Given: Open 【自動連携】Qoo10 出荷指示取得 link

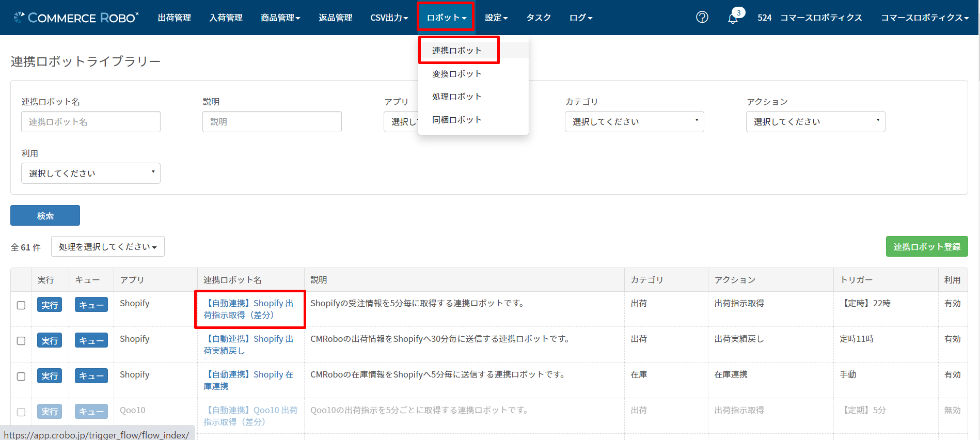Looking at the screenshot, I should [x=250, y=416].
